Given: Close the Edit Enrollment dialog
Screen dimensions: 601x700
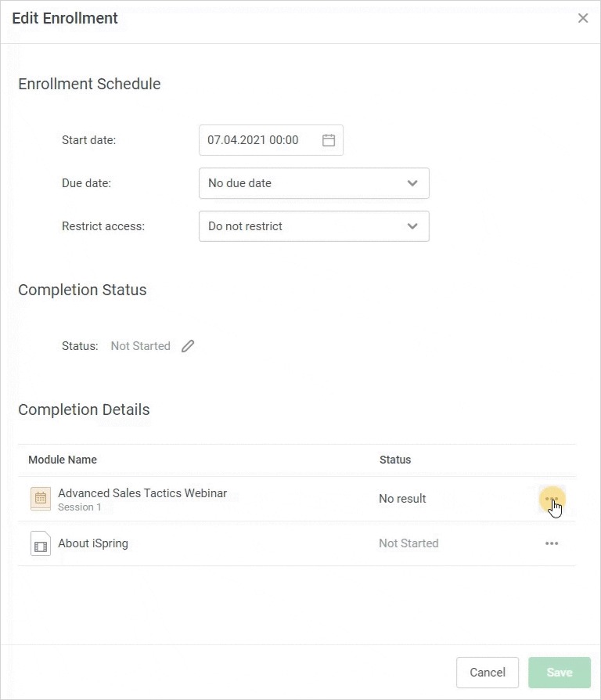Looking at the screenshot, I should point(583,18).
